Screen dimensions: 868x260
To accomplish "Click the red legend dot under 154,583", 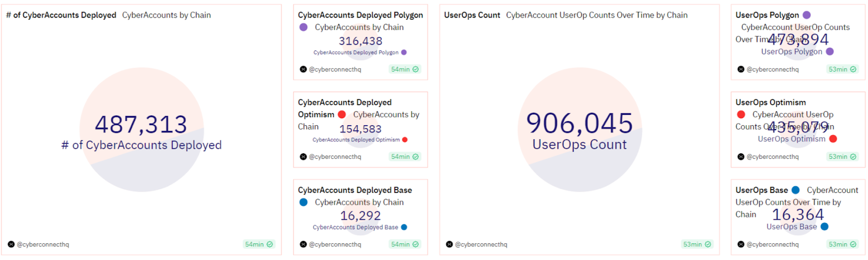I will [405, 140].
